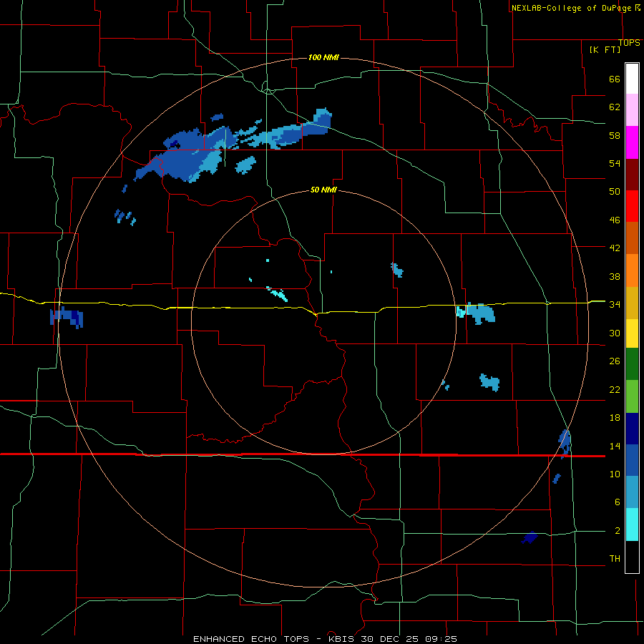Click the legend value 46
Screen dimensions: 644x644
click(x=615, y=220)
